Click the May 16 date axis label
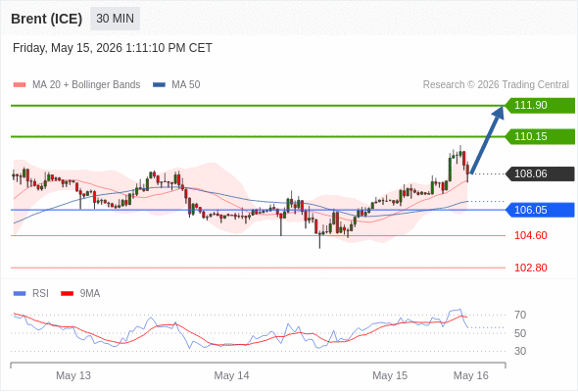Screen dimensions: 578x392 click(x=471, y=375)
